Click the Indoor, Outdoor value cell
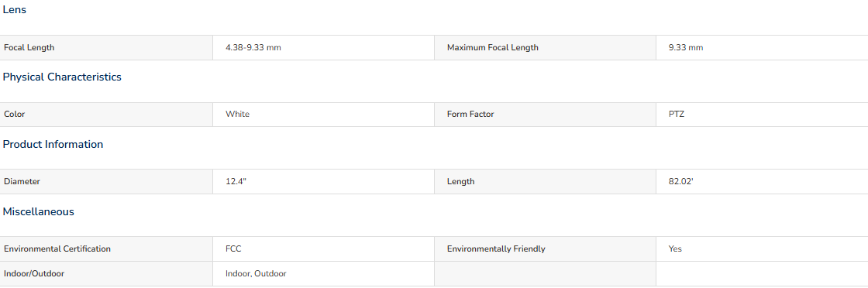 point(323,273)
